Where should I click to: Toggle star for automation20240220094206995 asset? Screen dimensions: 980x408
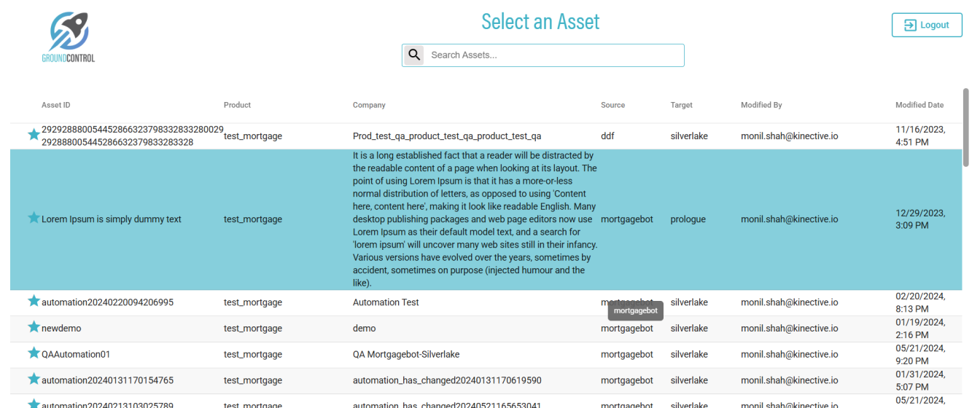34,301
